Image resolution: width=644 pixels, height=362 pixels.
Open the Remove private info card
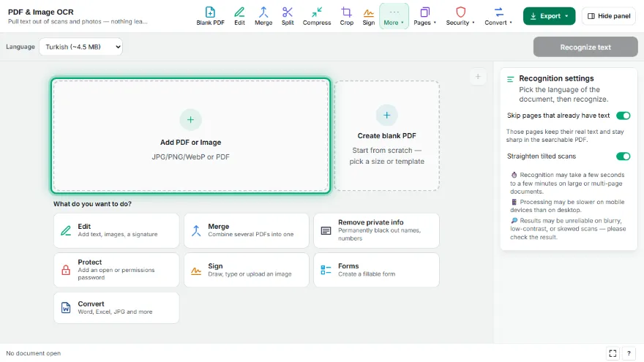coord(377,230)
